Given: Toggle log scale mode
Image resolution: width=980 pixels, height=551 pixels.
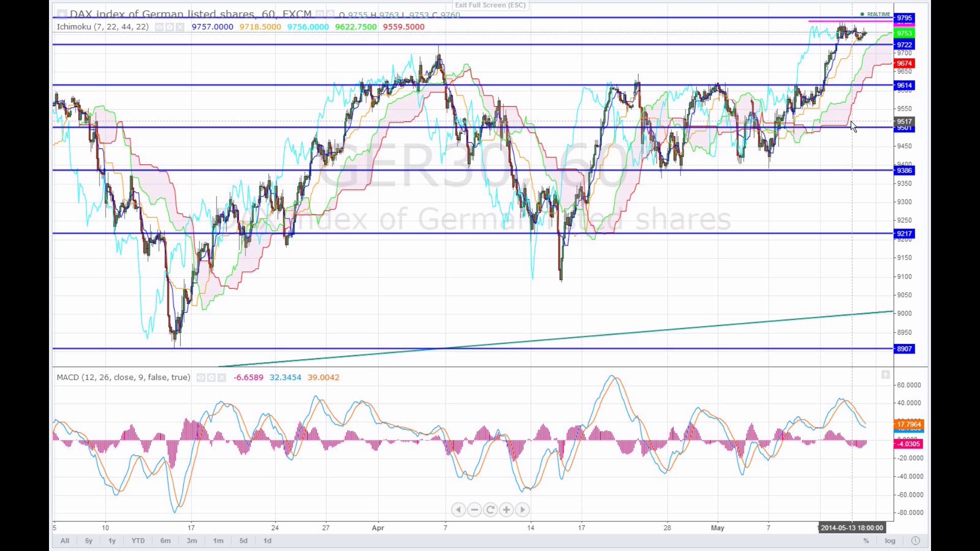Looking at the screenshot, I should click(890, 541).
